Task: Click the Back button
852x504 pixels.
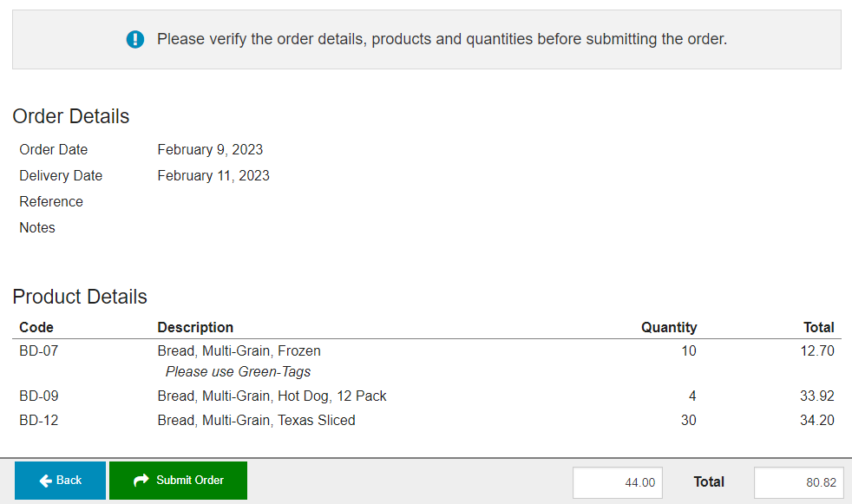Action: coord(61,481)
